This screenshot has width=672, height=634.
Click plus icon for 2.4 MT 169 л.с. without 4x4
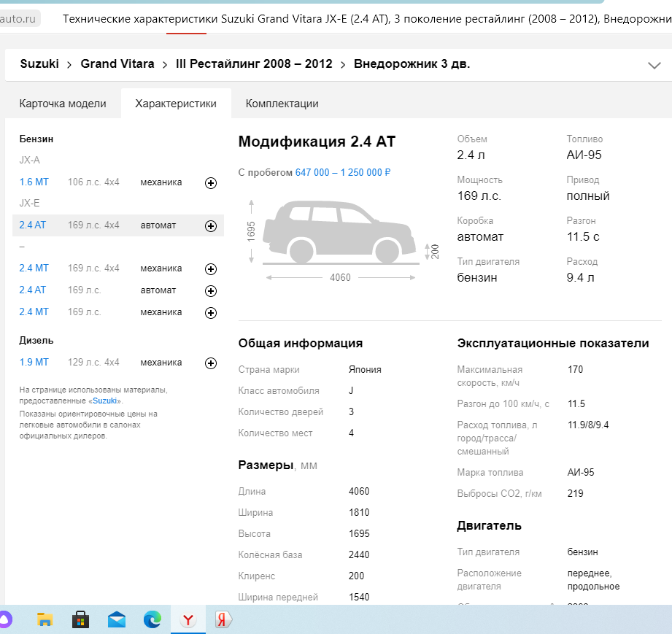(210, 313)
